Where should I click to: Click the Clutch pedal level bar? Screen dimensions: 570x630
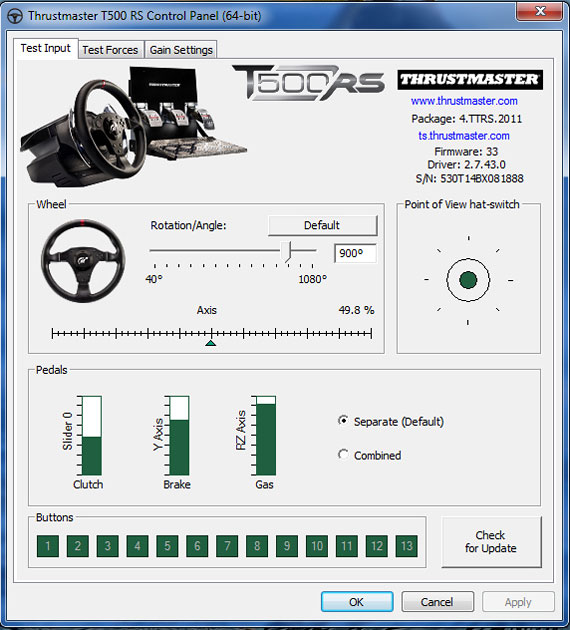click(92, 436)
